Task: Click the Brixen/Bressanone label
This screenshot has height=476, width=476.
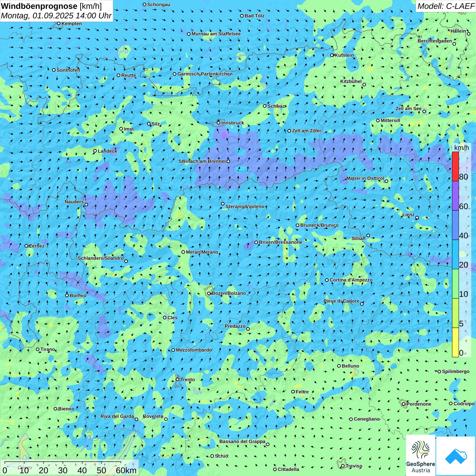Action: tap(280, 242)
